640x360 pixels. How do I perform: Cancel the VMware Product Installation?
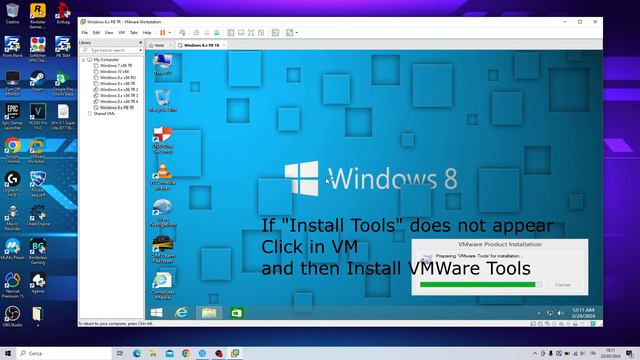(x=562, y=284)
